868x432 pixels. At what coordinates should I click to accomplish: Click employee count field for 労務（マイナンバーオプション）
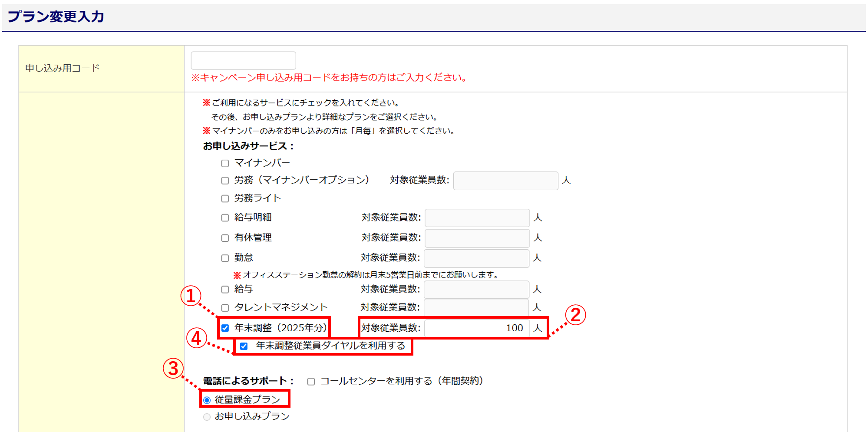[506, 181]
